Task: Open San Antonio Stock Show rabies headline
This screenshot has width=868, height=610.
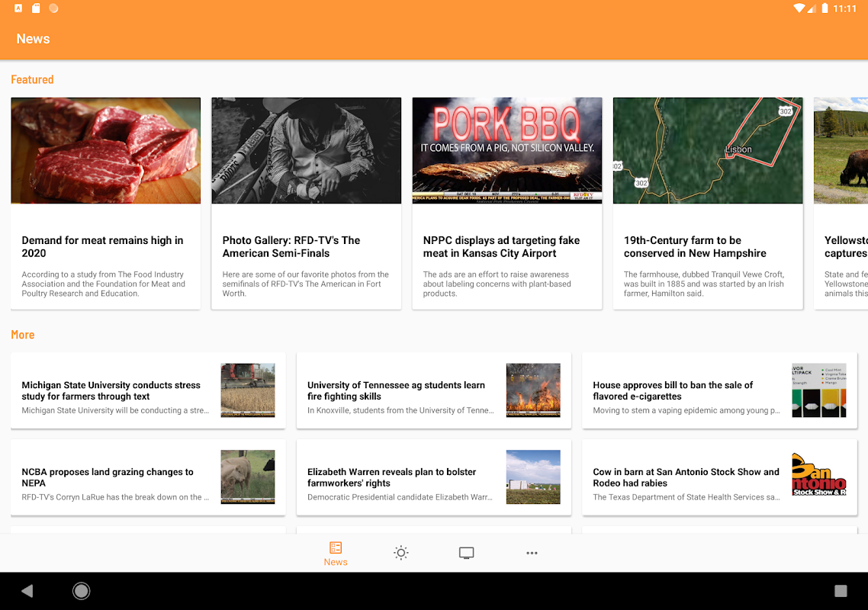Action: (x=686, y=477)
